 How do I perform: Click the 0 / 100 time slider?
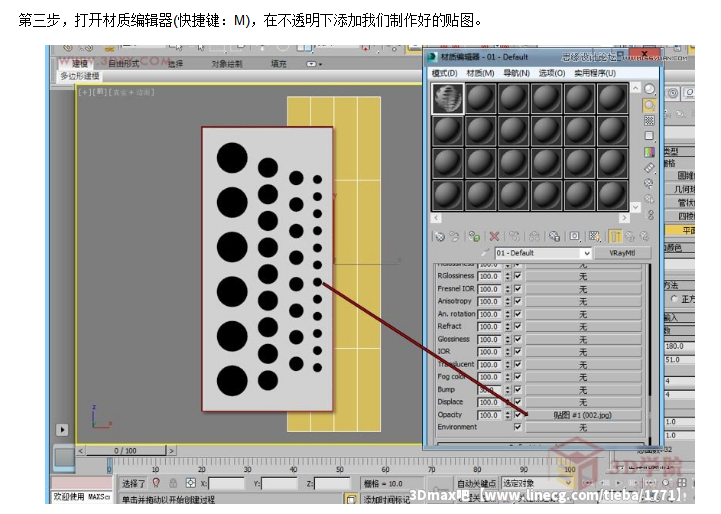pyautogui.click(x=126, y=451)
